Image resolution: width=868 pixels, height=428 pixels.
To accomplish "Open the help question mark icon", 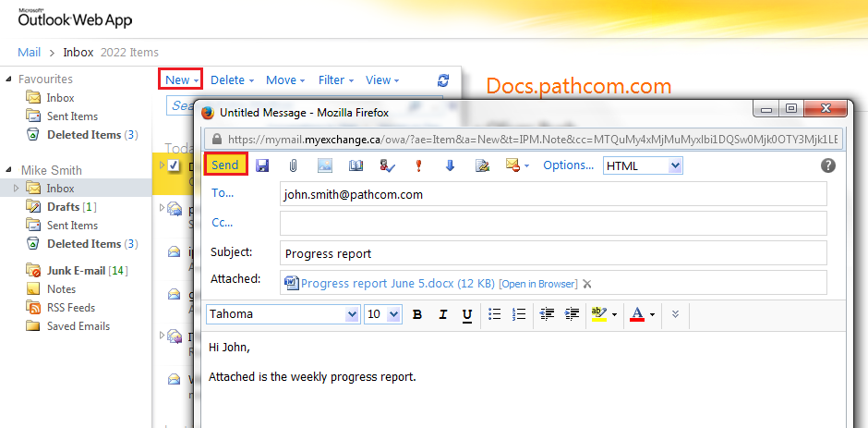I will [828, 165].
